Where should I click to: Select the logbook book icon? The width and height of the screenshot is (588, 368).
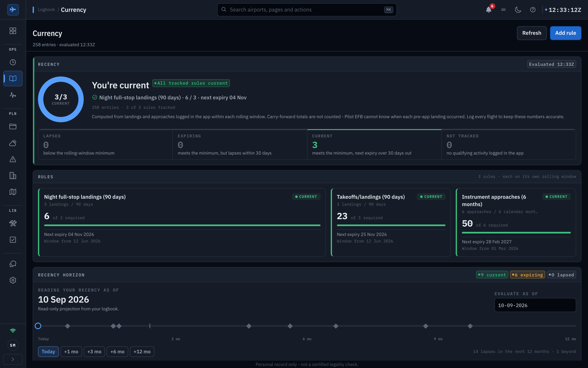[x=13, y=78]
